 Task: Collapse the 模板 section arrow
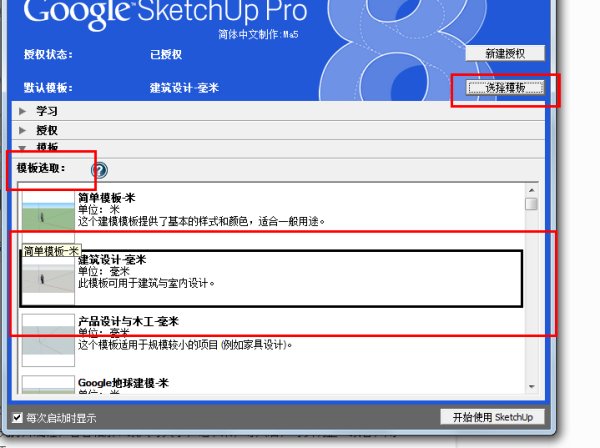click(23, 148)
